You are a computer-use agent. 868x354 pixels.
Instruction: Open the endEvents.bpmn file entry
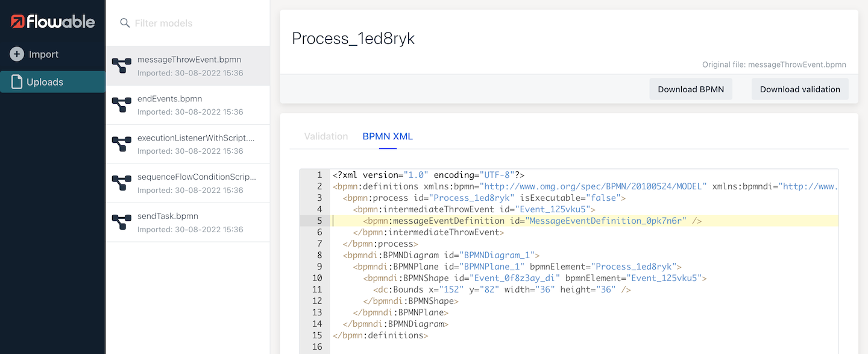(x=169, y=99)
